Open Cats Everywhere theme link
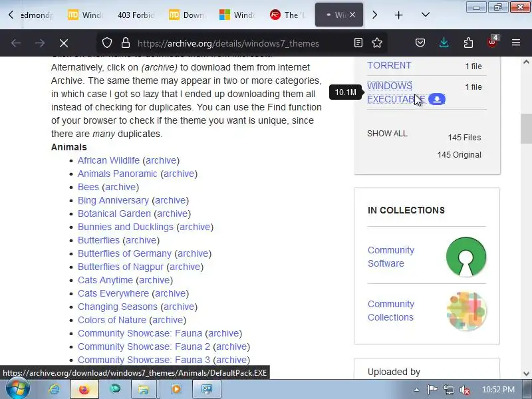532x399 pixels. click(113, 293)
